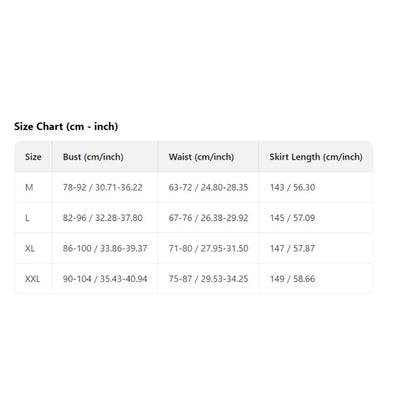The height and width of the screenshot is (416, 416).
Task: Select the XL size row label
Action: [x=30, y=248]
